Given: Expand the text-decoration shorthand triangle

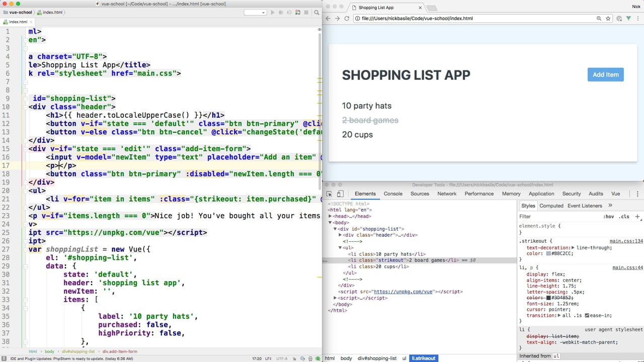Looking at the screenshot, I should 573,248.
